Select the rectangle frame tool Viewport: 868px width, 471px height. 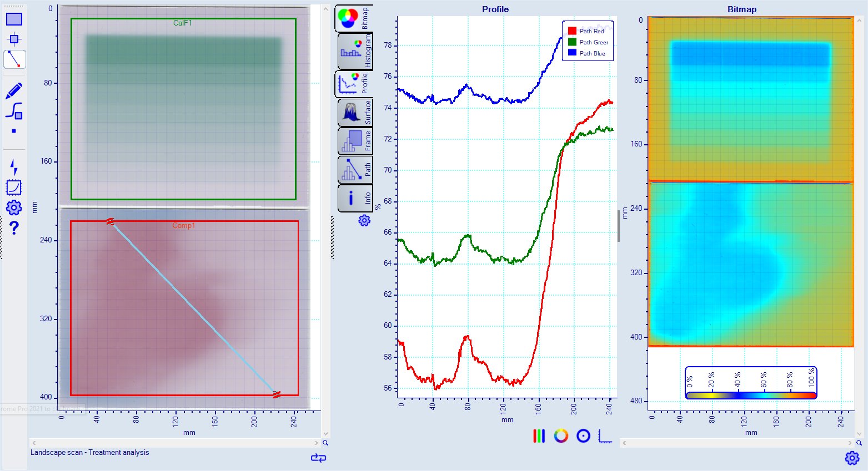click(x=14, y=19)
